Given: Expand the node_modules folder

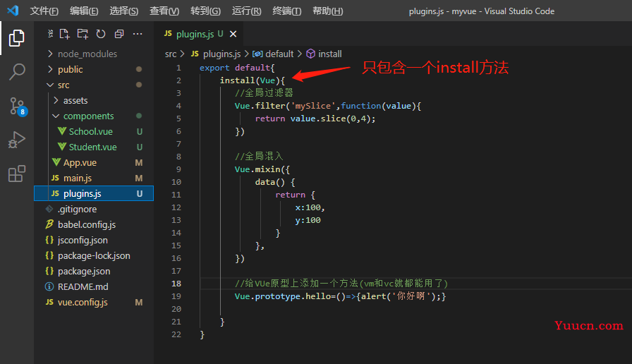Looking at the screenshot, I should [50, 54].
